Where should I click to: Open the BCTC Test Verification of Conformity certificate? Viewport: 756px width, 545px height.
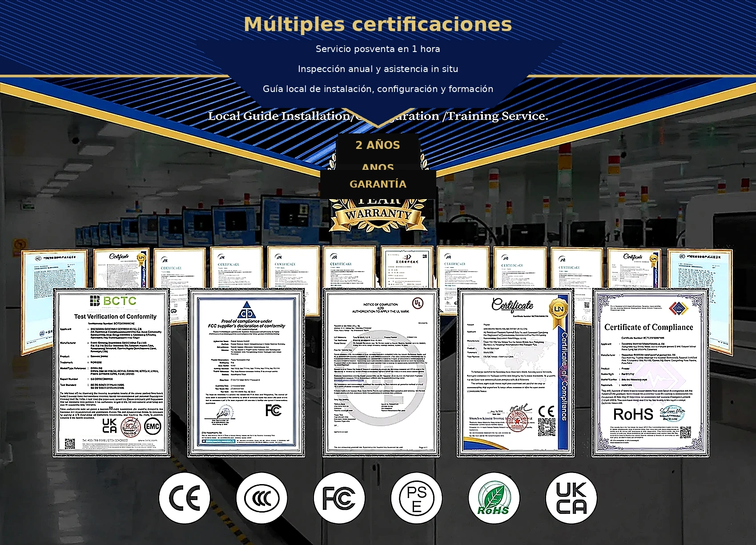112,373
